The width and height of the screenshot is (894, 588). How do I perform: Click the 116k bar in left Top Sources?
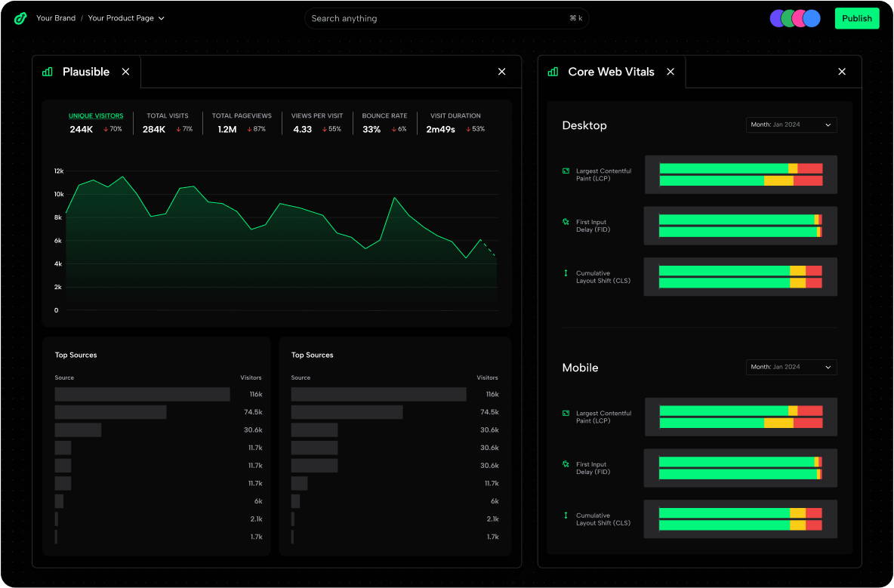coord(143,394)
